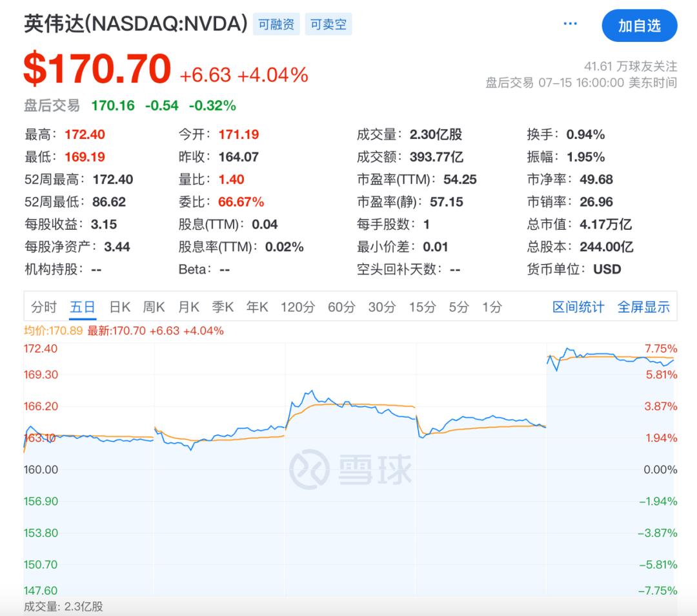Click the stock title 英伟达(NASDAQ:NVDA)
The height and width of the screenshot is (616, 697).
pos(136,24)
